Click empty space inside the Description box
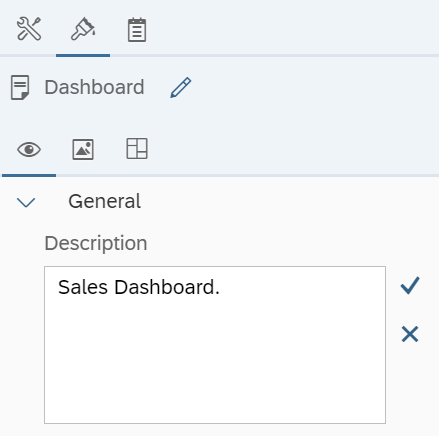 tap(215, 360)
